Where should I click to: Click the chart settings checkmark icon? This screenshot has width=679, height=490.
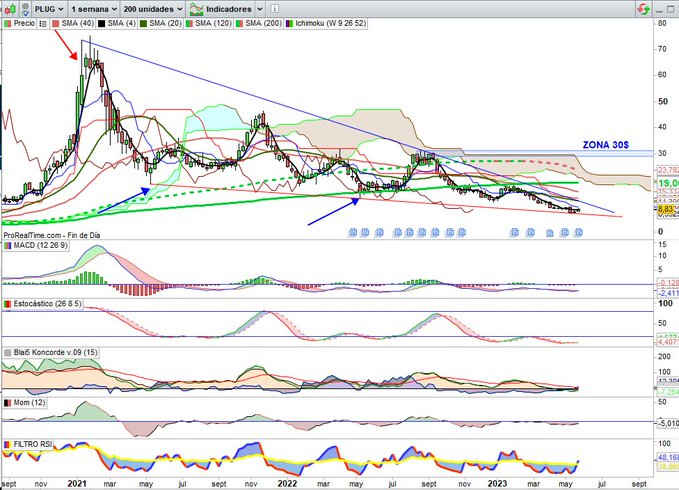(26, 9)
